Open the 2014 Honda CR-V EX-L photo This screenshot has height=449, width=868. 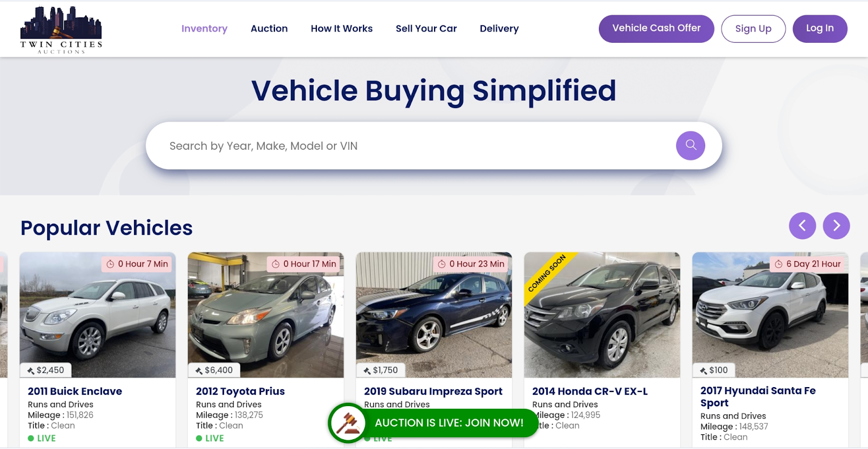pos(602,315)
